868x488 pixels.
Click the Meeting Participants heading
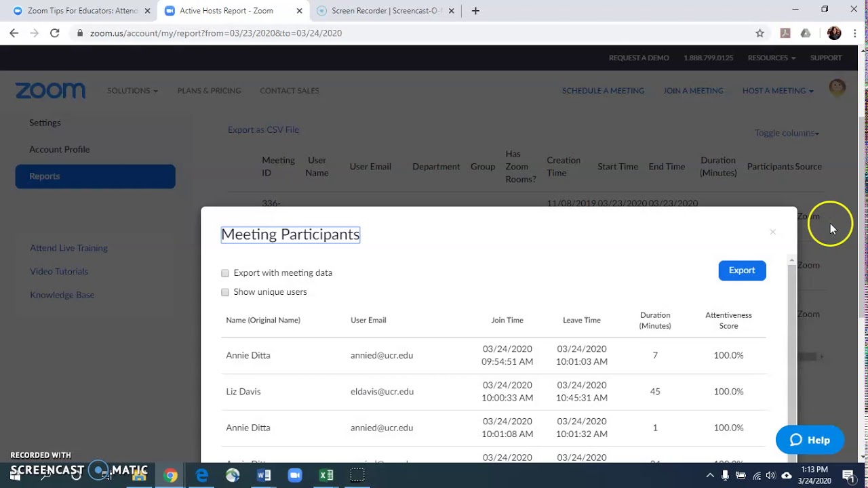pos(290,235)
